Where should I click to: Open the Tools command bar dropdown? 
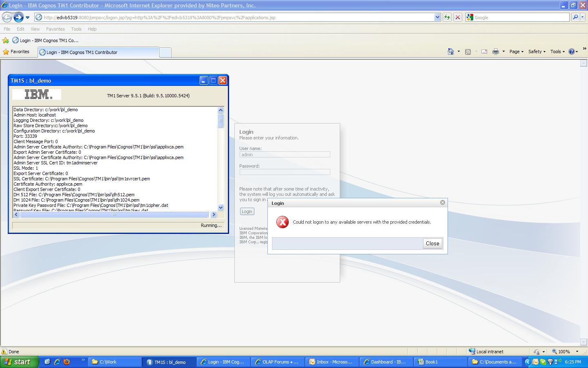tap(558, 52)
